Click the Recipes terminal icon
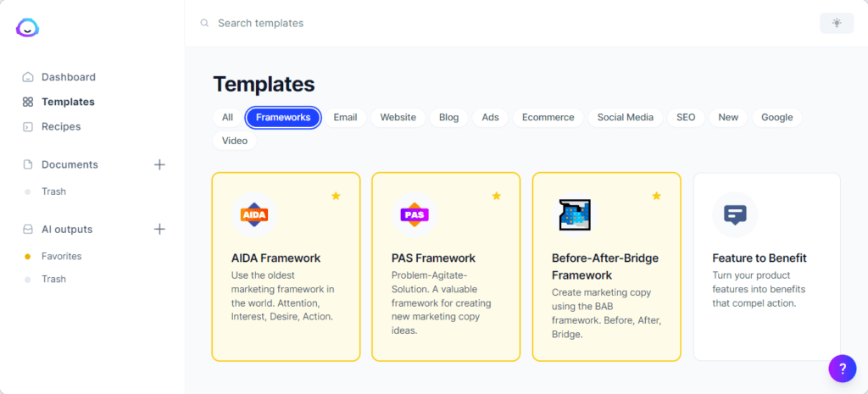 28,127
